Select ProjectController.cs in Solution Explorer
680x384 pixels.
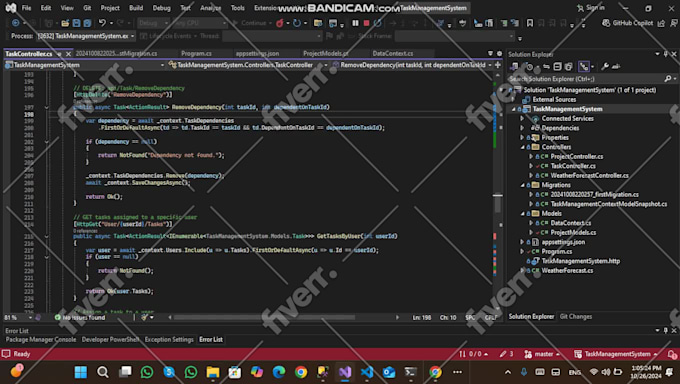point(576,157)
